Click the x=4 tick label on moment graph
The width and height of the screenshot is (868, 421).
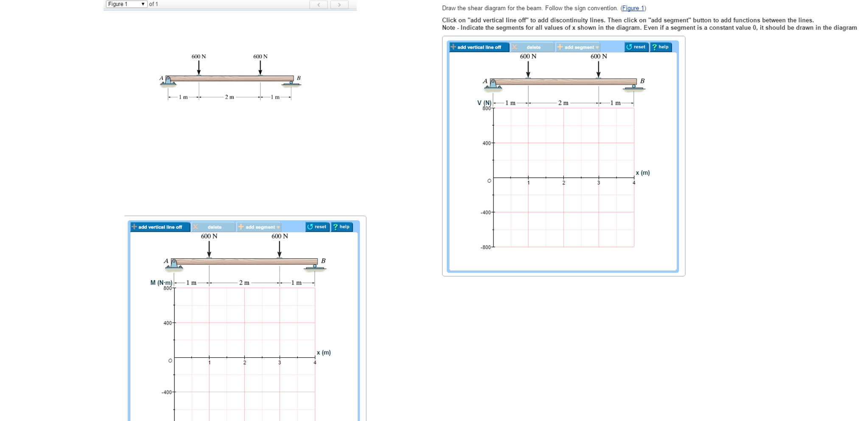315,362
